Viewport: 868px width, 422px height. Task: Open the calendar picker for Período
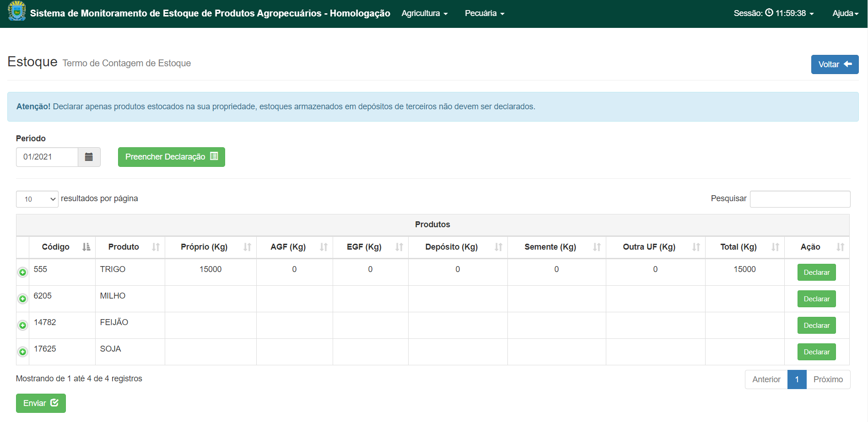click(x=89, y=157)
